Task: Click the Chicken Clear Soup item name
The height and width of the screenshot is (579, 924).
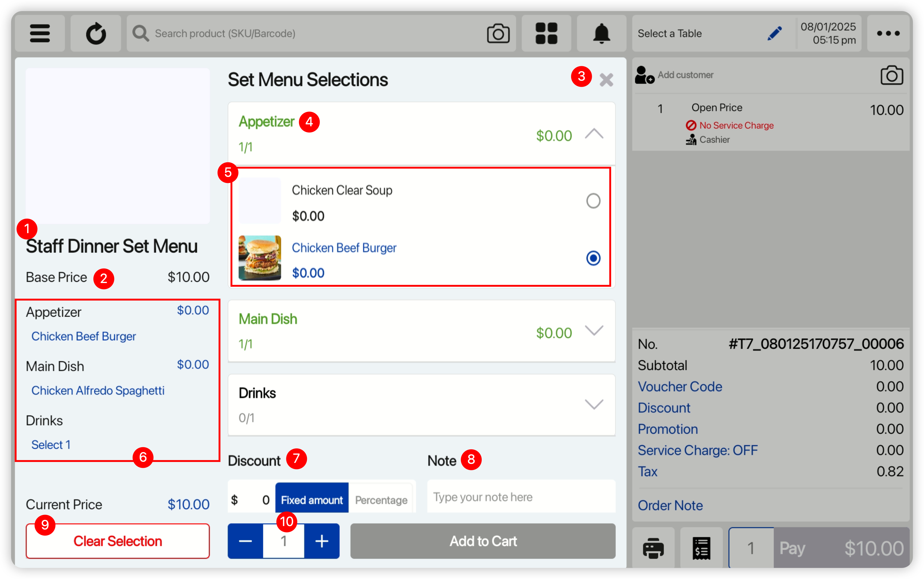Action: tap(342, 190)
